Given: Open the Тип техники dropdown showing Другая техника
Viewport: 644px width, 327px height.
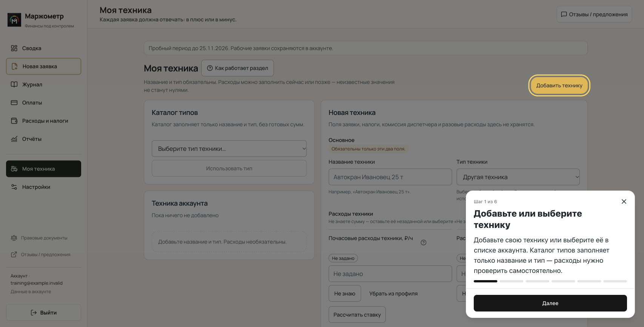Looking at the screenshot, I should pos(518,177).
